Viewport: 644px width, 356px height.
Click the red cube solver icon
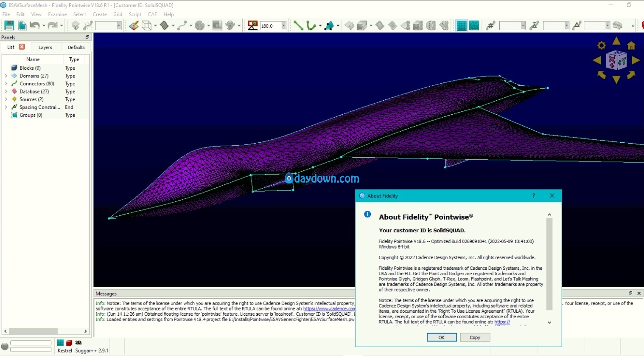pyautogui.click(x=69, y=343)
